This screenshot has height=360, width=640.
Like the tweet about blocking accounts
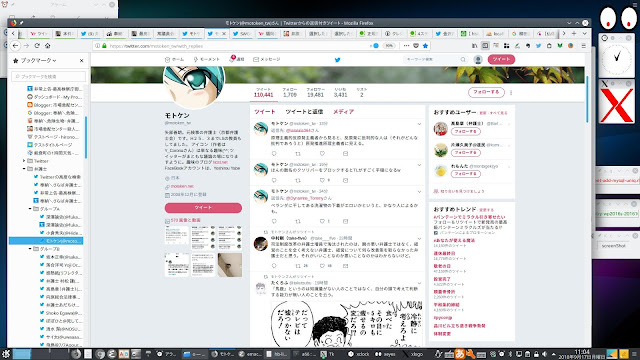point(322,180)
